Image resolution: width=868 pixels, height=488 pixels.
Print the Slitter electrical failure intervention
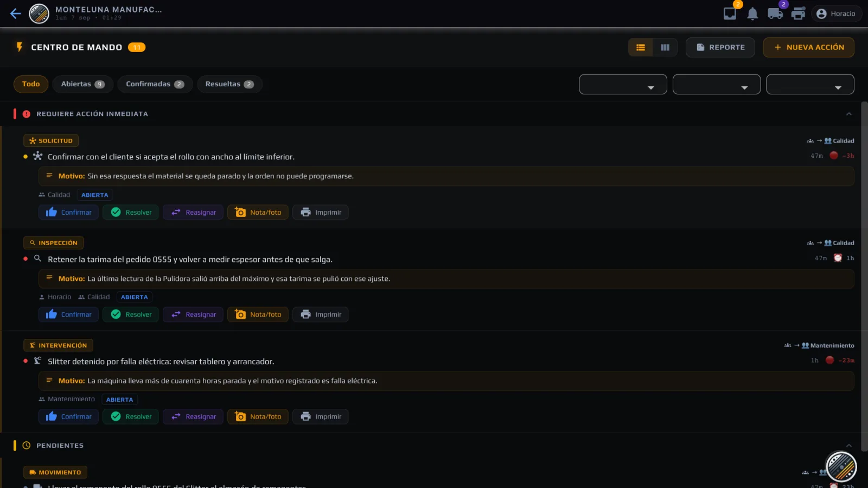click(321, 416)
